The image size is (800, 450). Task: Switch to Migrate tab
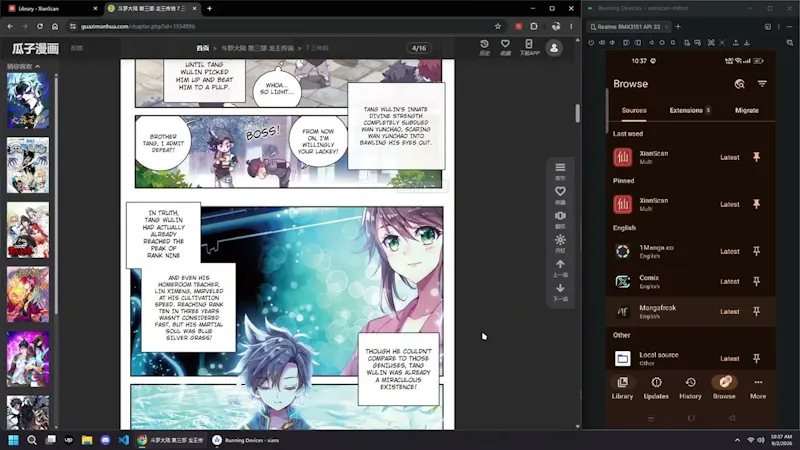(x=747, y=110)
